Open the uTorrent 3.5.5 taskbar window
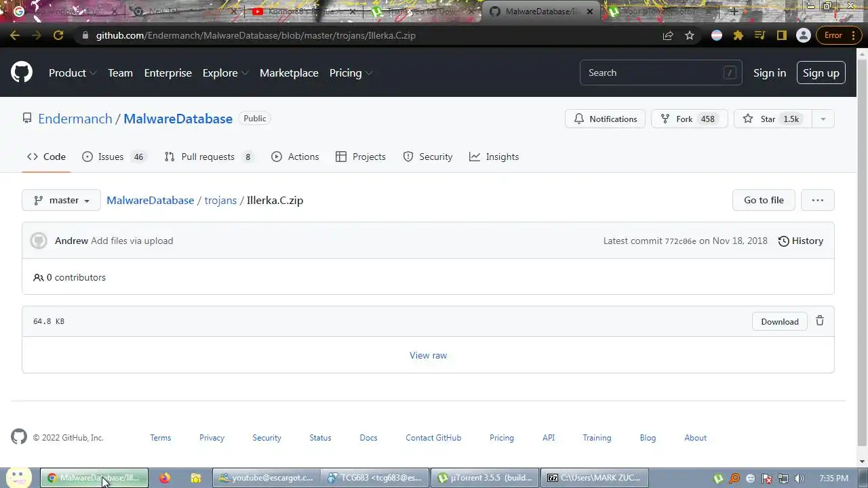The width and height of the screenshot is (868, 488). tap(486, 478)
